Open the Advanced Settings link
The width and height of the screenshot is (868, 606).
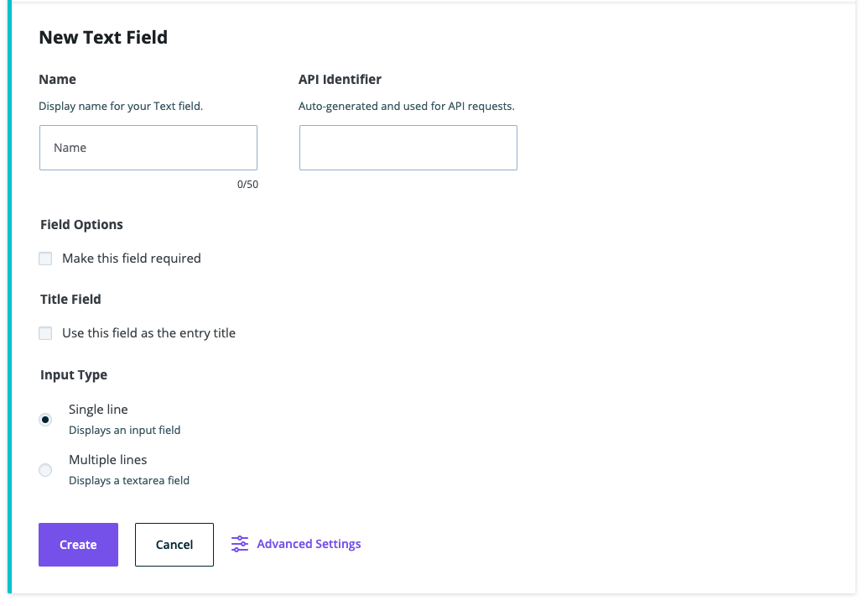point(309,544)
